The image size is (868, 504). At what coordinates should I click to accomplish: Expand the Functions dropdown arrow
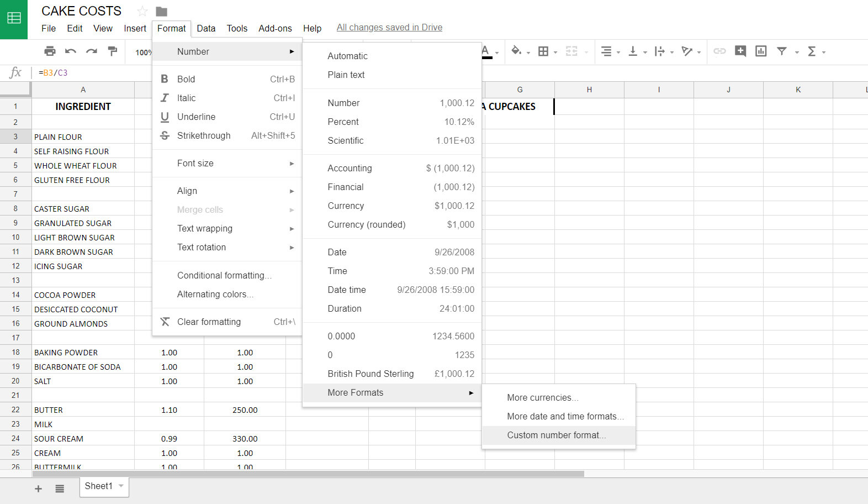pyautogui.click(x=824, y=53)
